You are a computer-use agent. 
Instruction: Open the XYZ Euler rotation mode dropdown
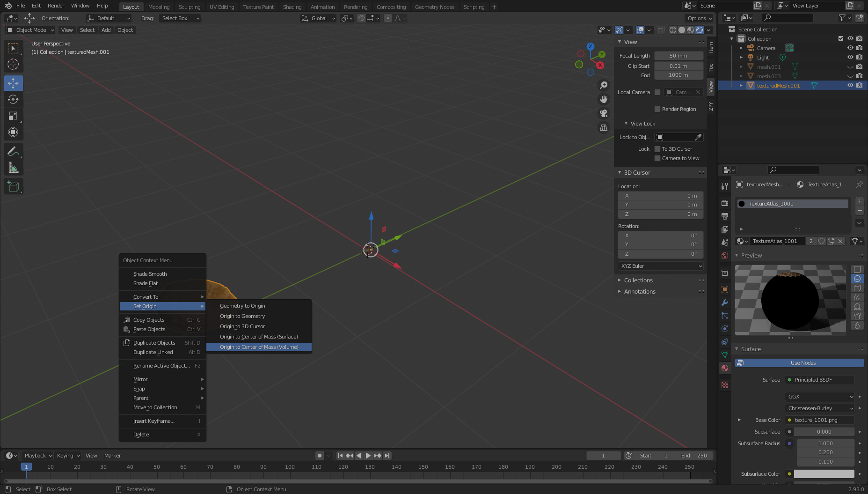660,266
